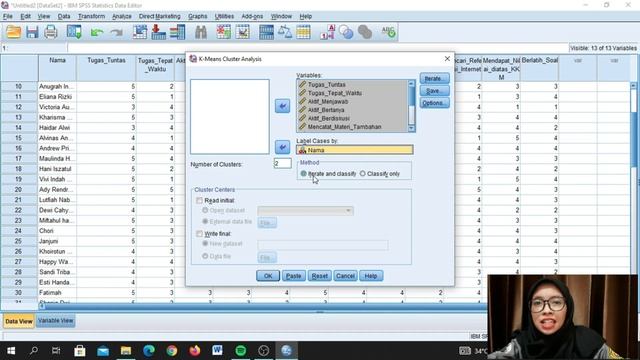Screen dimensions: 640x360
Task: Select Iterate and classify method
Action: [329, 174]
